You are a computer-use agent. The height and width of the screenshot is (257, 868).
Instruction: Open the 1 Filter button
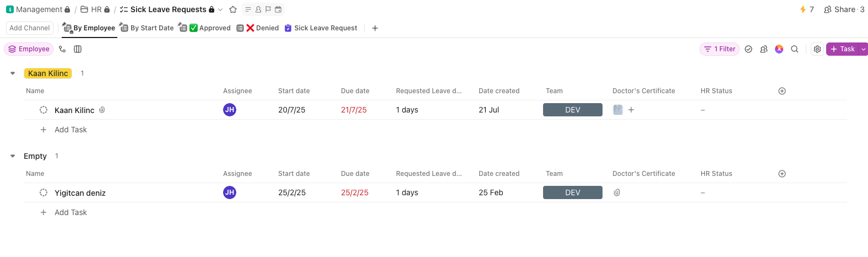[720, 49]
